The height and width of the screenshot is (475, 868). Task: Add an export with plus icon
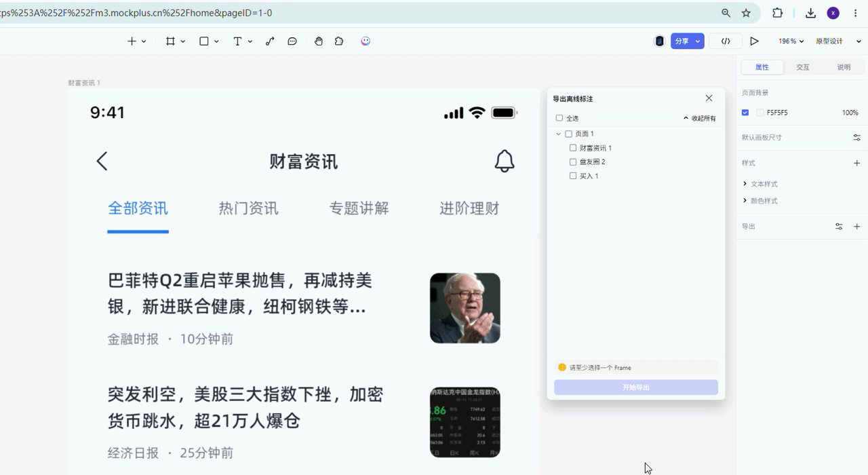click(856, 227)
